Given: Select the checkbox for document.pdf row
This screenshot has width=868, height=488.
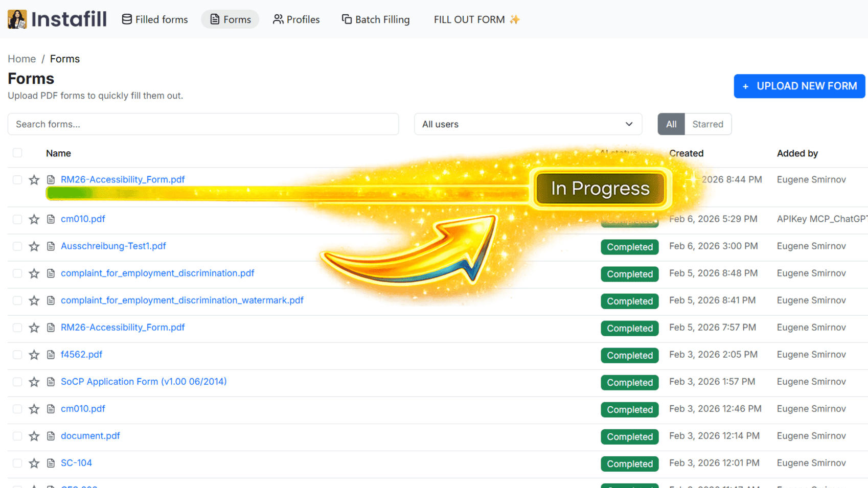Looking at the screenshot, I should tap(17, 436).
